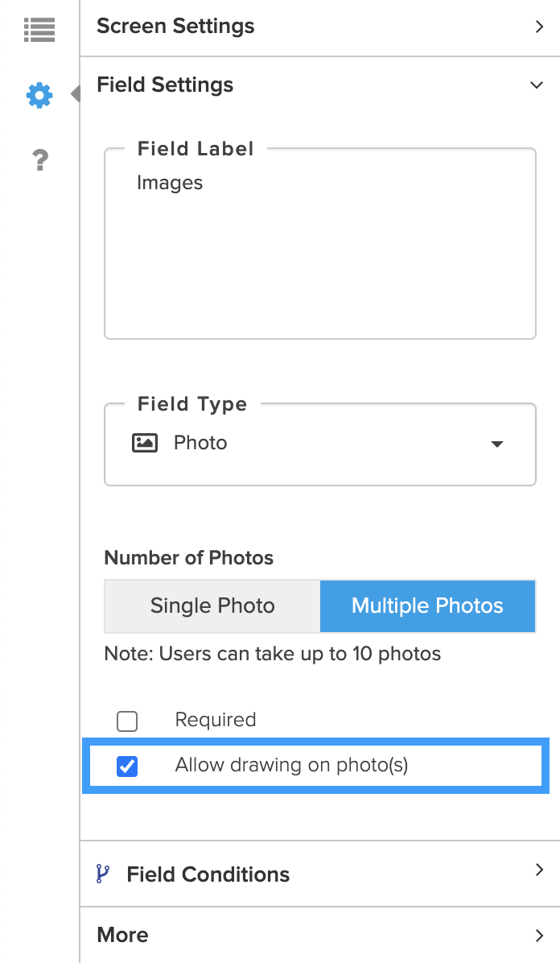
Task: Enable the Required checkbox
Action: pyautogui.click(x=127, y=721)
